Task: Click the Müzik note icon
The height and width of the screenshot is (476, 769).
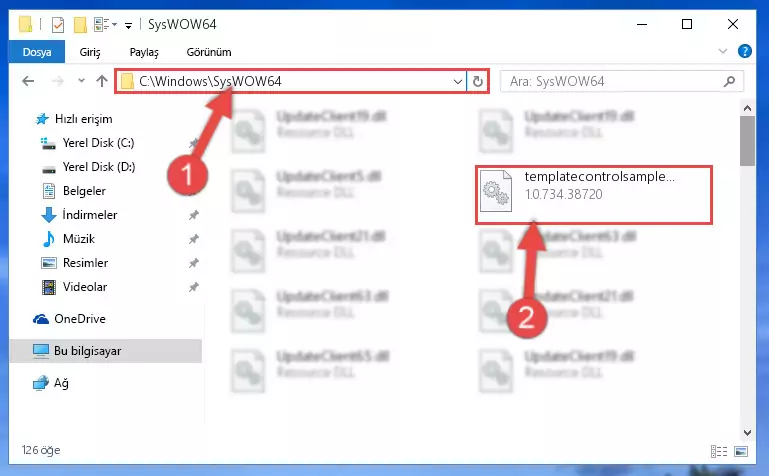Action: [x=49, y=239]
